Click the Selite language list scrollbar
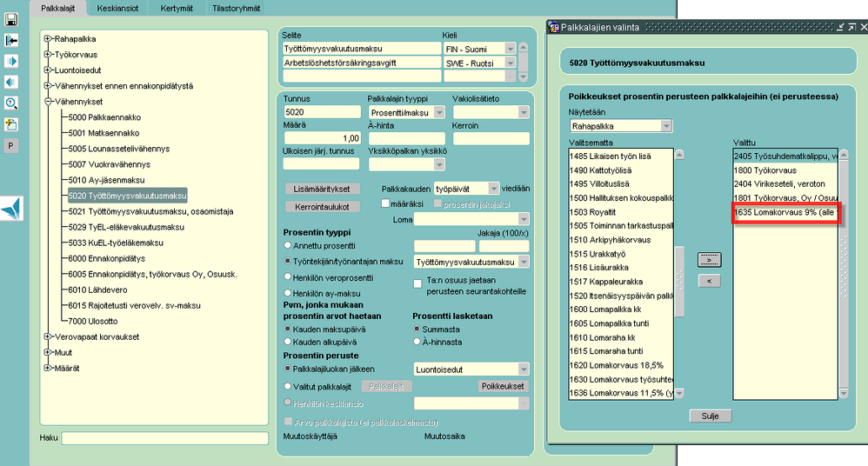Image resolution: width=868 pixels, height=466 pixels. point(523,63)
